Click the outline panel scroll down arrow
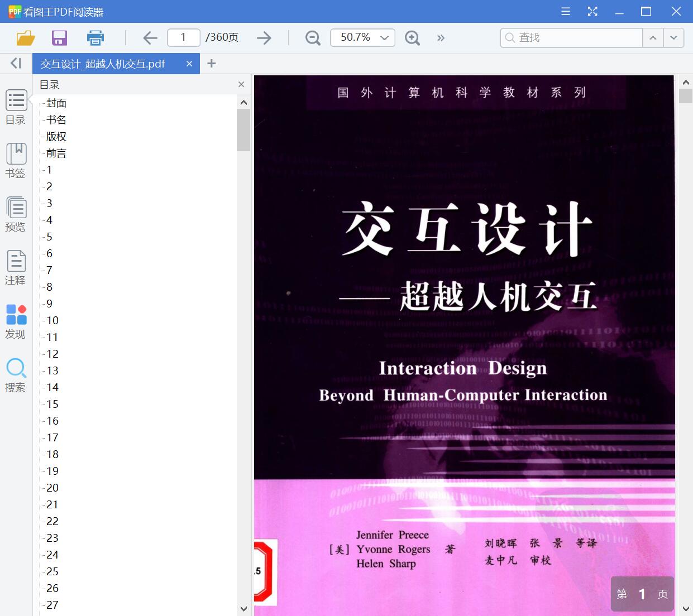The height and width of the screenshot is (616, 693). pyautogui.click(x=243, y=609)
